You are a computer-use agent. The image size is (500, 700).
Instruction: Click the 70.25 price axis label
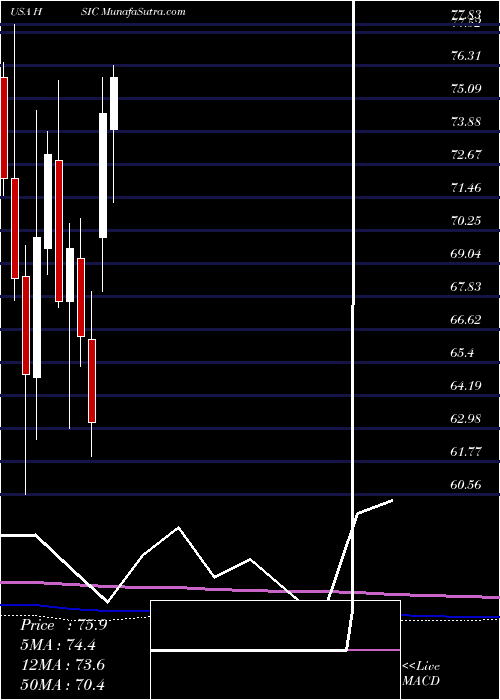point(466,221)
